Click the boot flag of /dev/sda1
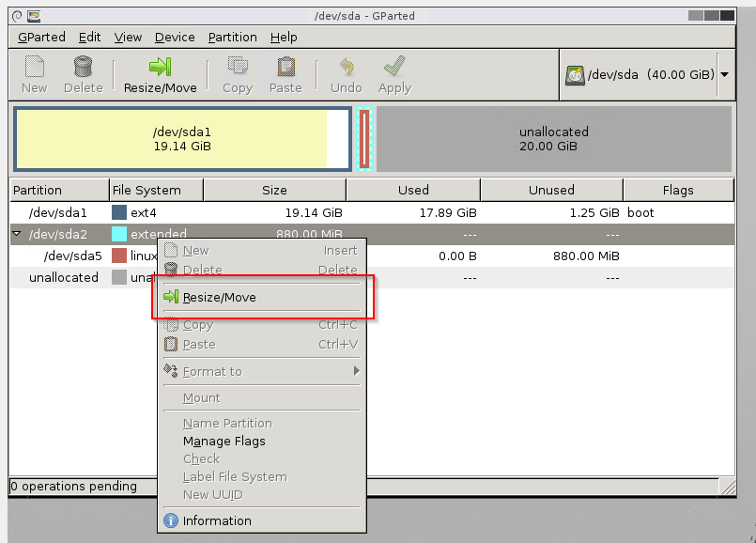Screen dimensions: 756x543 click(640, 212)
